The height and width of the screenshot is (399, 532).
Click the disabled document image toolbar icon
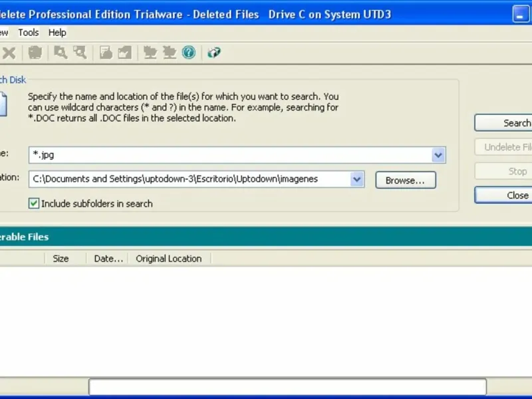pyautogui.click(x=106, y=53)
